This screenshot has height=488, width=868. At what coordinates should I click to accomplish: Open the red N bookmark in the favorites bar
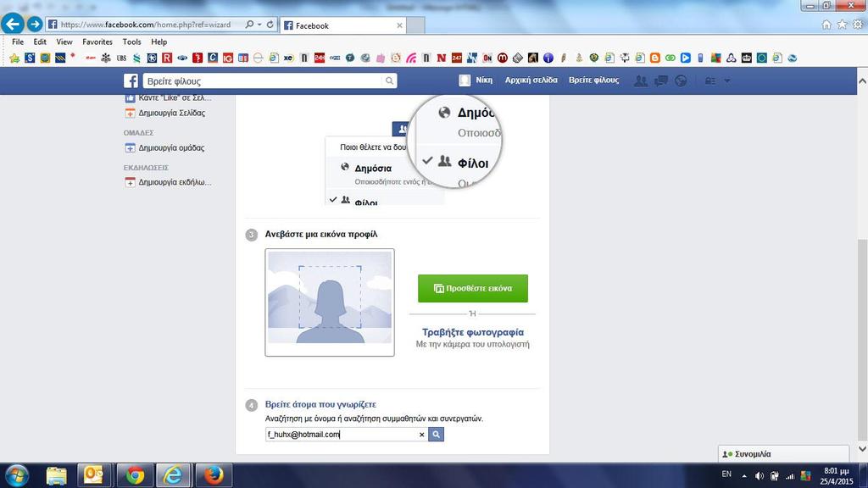(x=441, y=58)
